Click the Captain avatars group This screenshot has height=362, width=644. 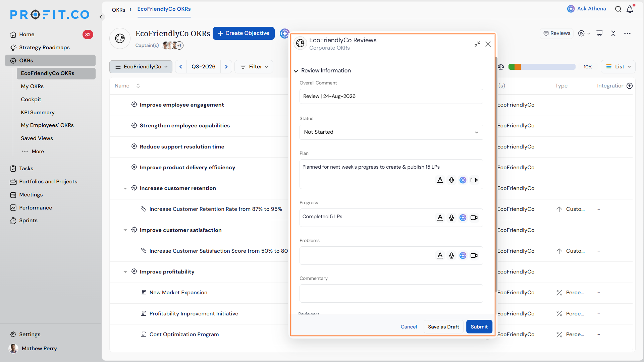tap(173, 45)
